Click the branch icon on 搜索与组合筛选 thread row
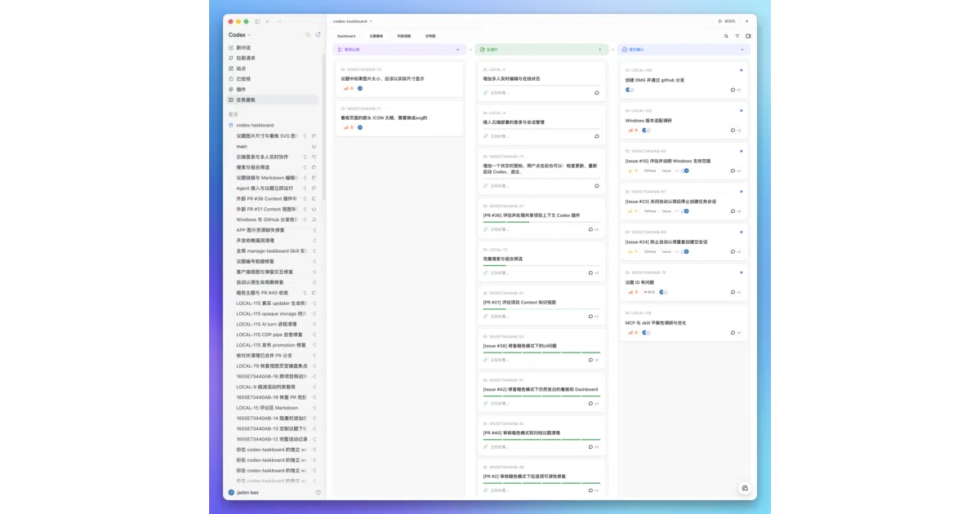Screen dimensions: 980x514 (x=305, y=167)
